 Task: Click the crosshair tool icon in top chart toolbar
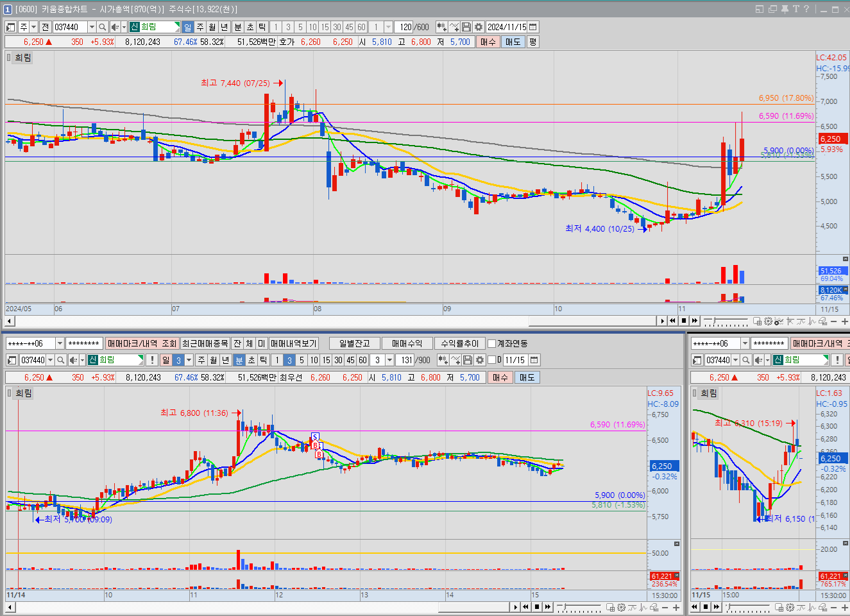point(454,27)
